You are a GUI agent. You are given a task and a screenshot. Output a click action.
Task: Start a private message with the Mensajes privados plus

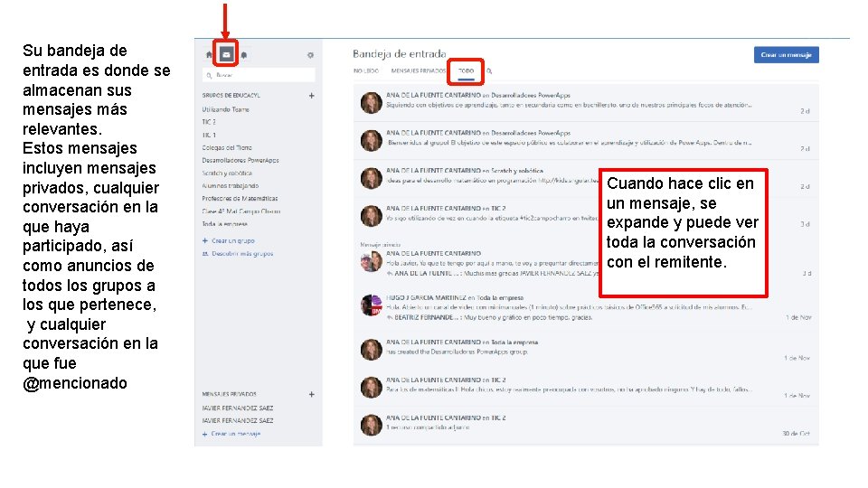coord(312,395)
